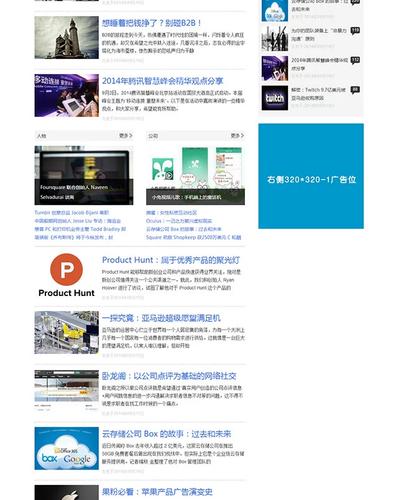Image resolution: width=398 pixels, height=500 pixels.
Task: Open the 卧龙阁 website screenshot thumbnail
Action: 66,390
